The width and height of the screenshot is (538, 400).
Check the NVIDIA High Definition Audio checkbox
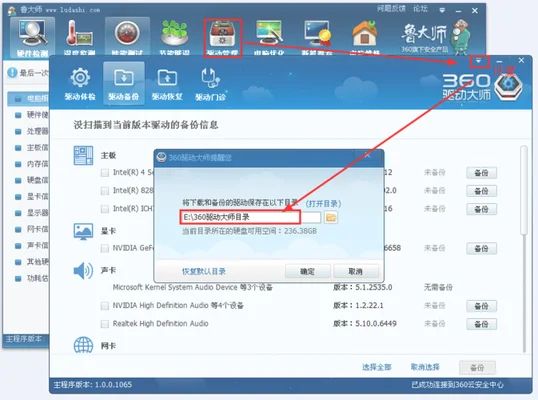105,306
